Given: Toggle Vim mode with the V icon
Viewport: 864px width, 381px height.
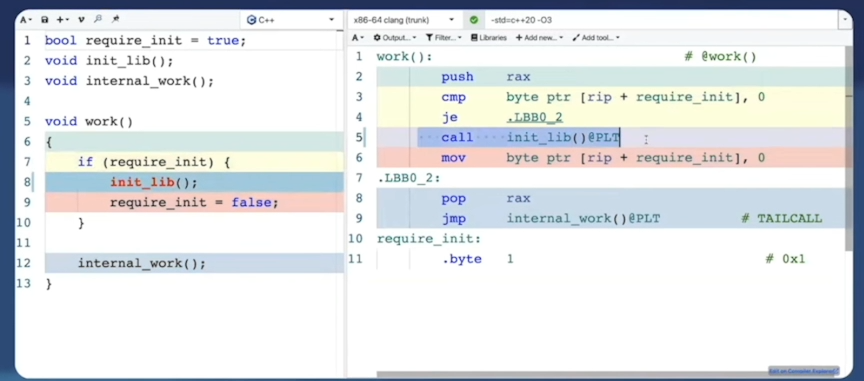Looking at the screenshot, I should [x=81, y=20].
